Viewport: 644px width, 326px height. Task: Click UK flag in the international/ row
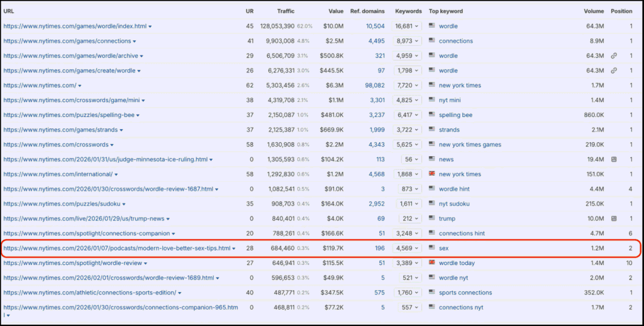431,174
